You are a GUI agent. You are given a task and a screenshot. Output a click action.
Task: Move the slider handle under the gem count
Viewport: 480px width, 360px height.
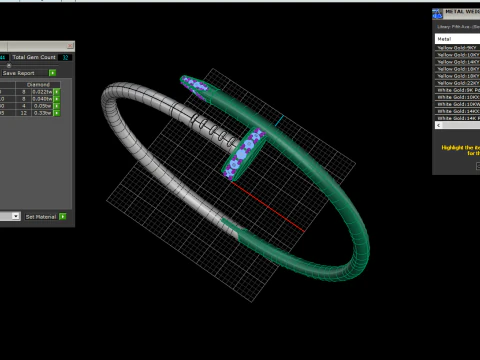point(9,65)
